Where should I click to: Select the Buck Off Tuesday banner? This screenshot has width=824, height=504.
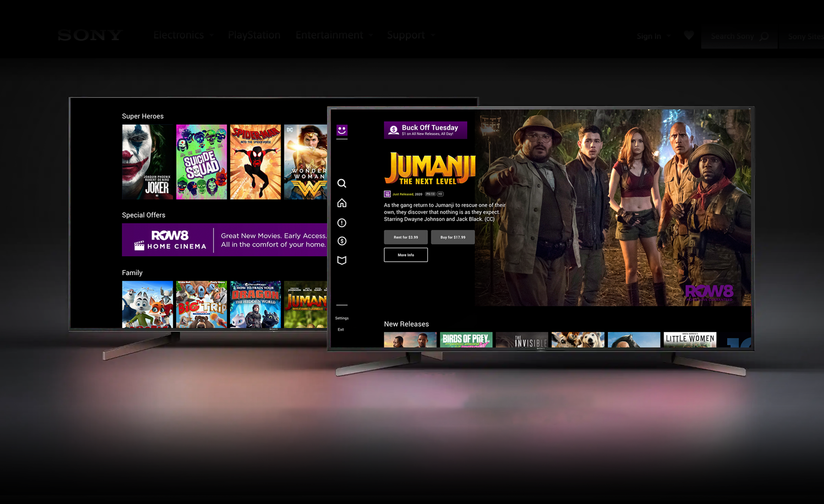[x=425, y=130]
